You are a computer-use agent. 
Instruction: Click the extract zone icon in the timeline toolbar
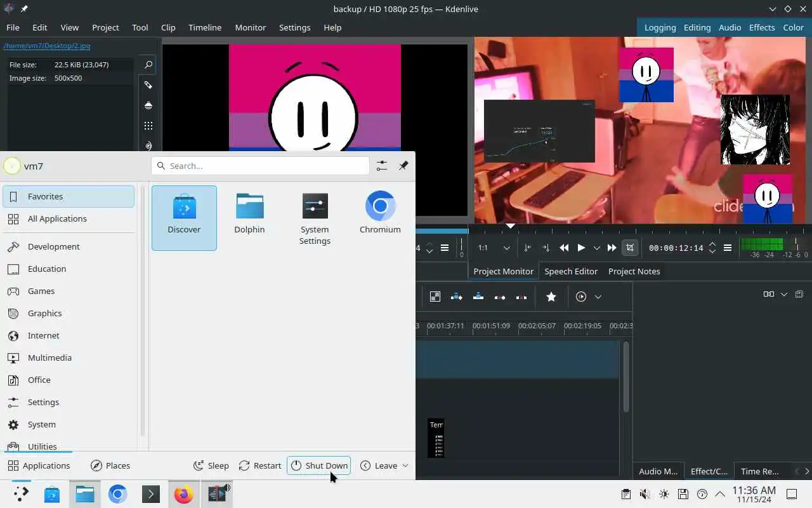tap(500, 297)
